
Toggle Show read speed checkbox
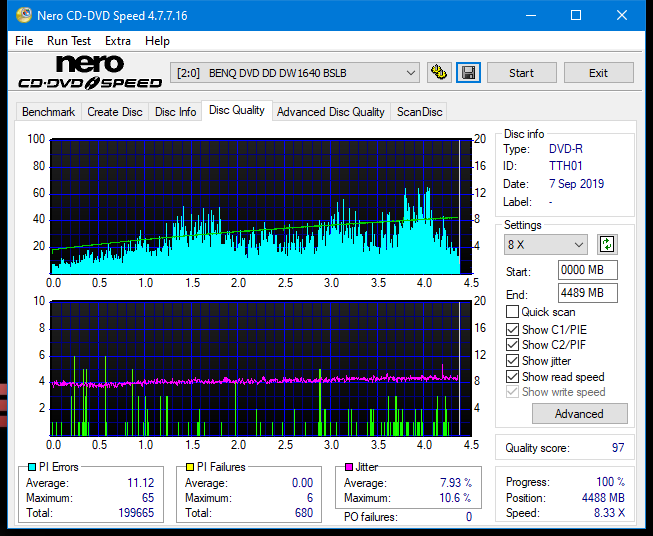512,377
